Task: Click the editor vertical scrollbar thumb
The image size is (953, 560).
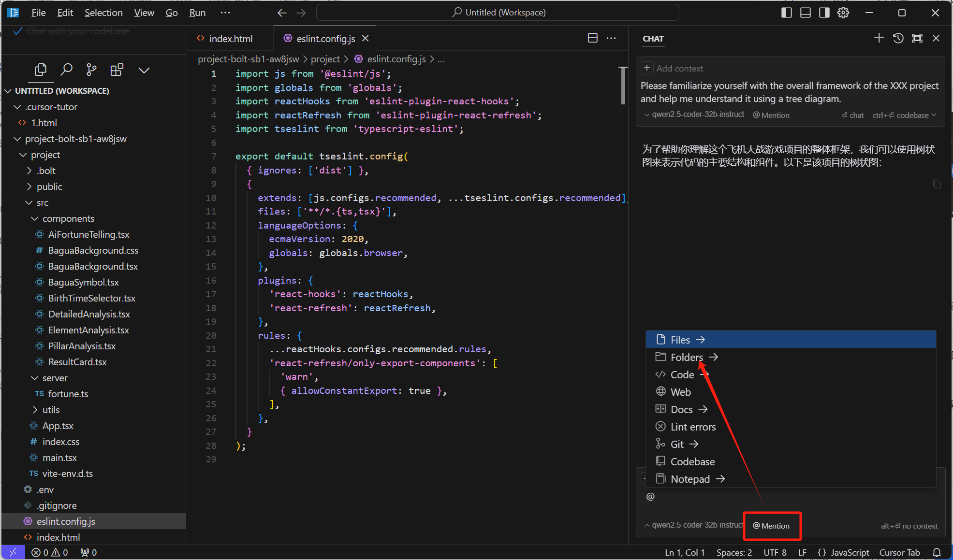Action: click(x=623, y=86)
